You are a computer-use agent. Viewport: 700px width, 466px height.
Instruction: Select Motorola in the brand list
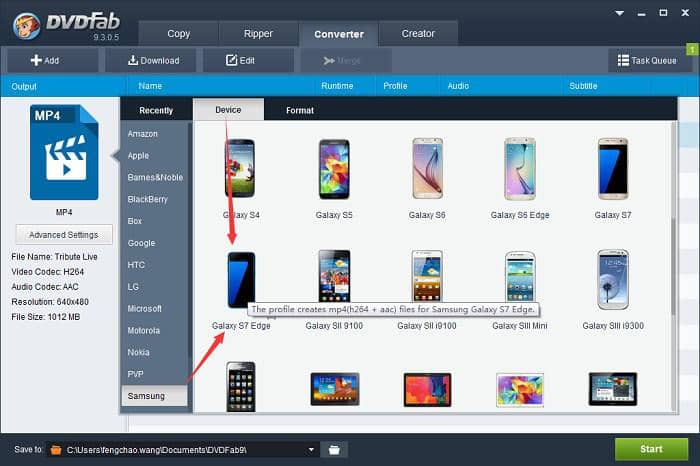154,330
